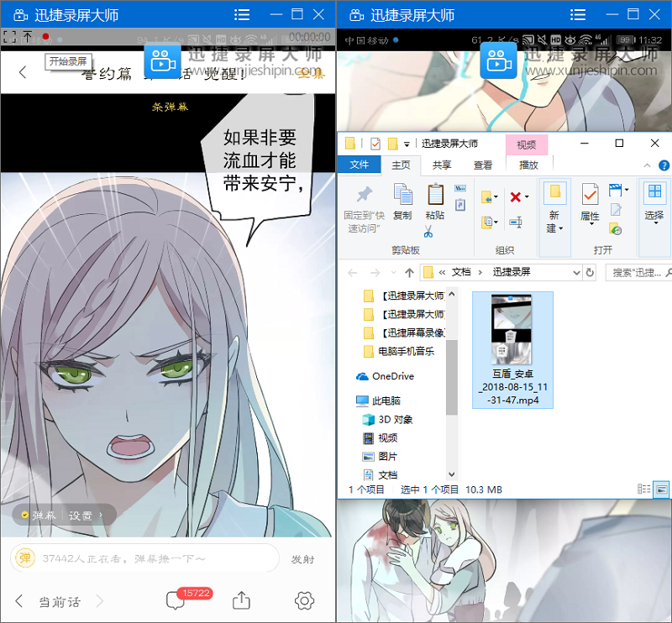Click the red record dot (开始录屏)
This screenshot has width=672, height=623.
(45, 37)
